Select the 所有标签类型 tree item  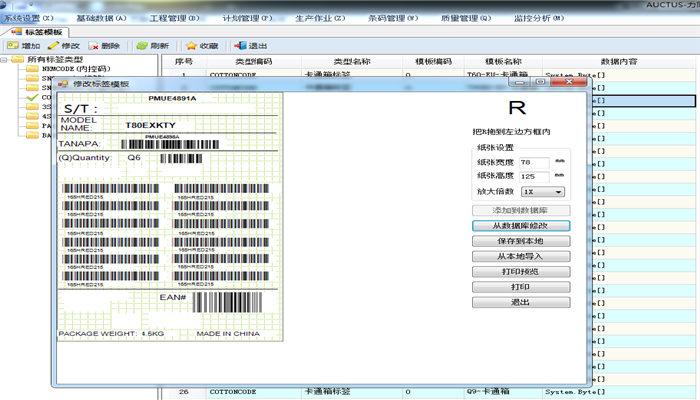click(55, 59)
